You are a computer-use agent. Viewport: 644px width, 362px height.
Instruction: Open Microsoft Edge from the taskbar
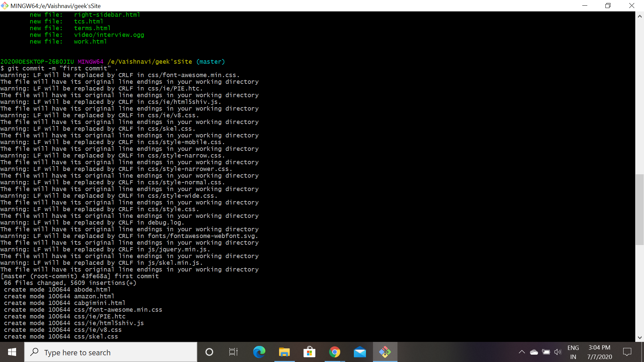click(x=259, y=352)
